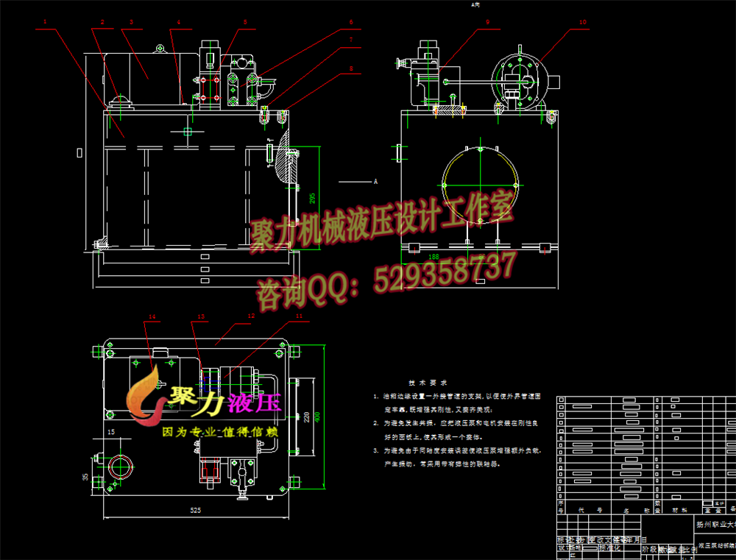Select the 15 dimension value

pos(111,432)
